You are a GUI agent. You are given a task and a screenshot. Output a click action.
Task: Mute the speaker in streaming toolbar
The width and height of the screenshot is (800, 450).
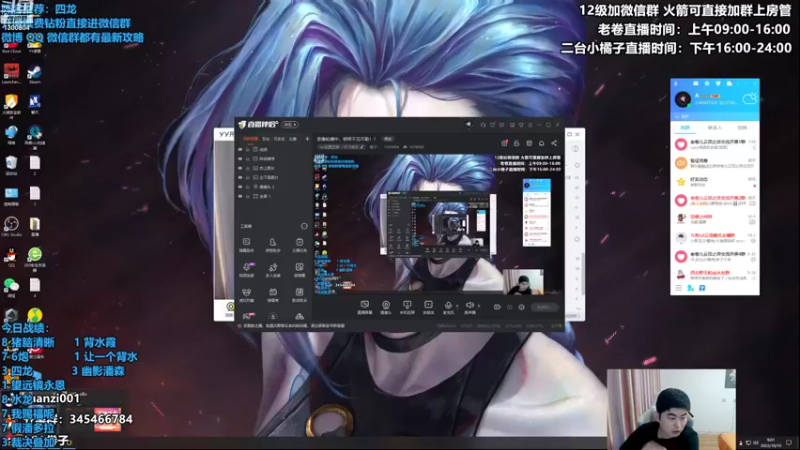coord(469,307)
